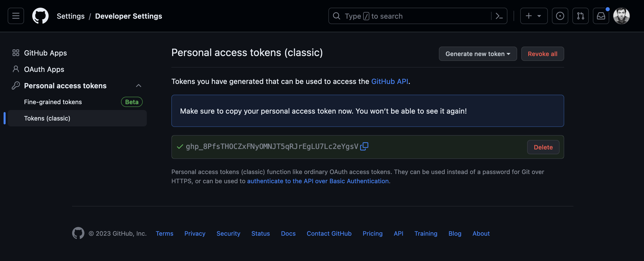The height and width of the screenshot is (261, 644).
Task: Click the grid icon beside GitHub Apps
Action: [16, 53]
